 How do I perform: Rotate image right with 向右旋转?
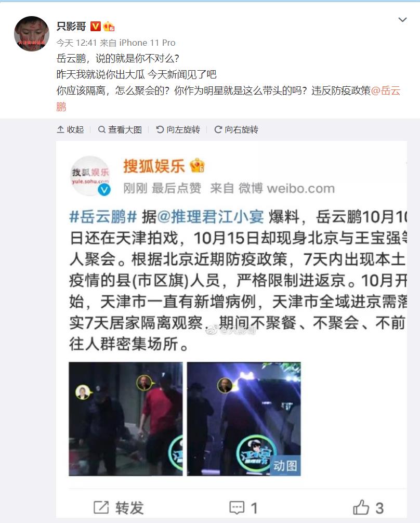click(x=236, y=129)
